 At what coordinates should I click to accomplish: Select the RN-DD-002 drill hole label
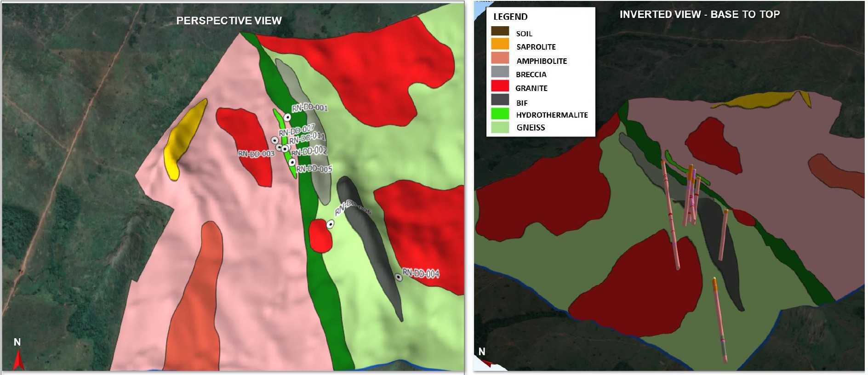[x=309, y=151]
